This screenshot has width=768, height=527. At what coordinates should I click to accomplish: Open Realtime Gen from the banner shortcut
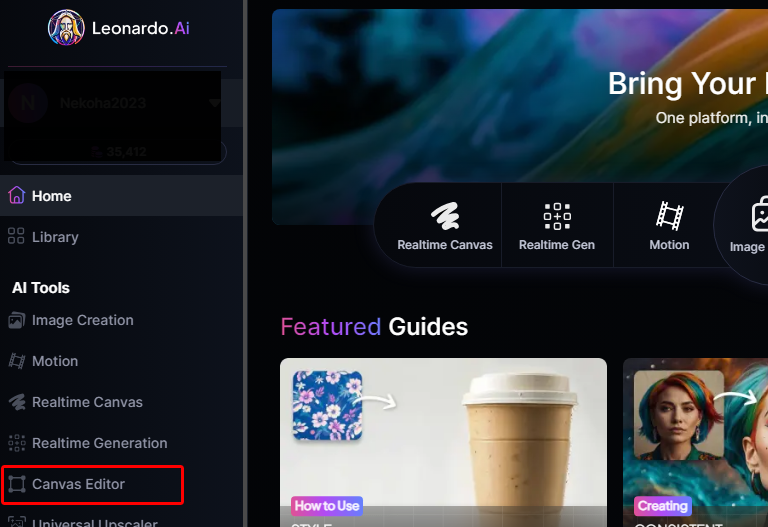click(557, 226)
